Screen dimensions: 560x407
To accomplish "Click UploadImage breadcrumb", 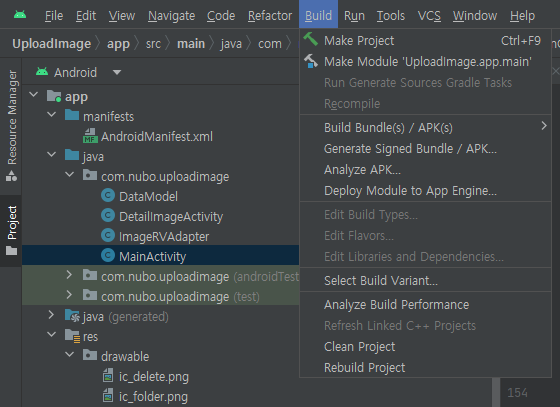I will [51, 44].
